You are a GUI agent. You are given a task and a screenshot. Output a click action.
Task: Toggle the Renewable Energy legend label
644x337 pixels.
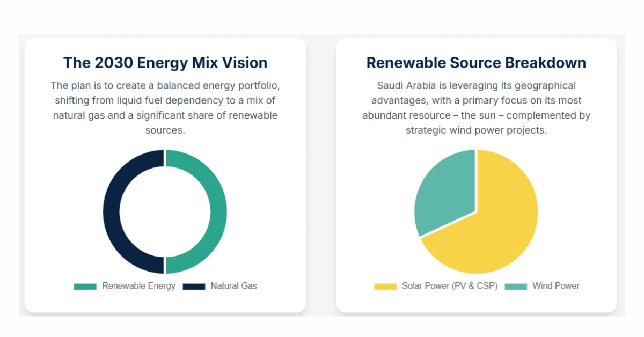click(x=138, y=286)
